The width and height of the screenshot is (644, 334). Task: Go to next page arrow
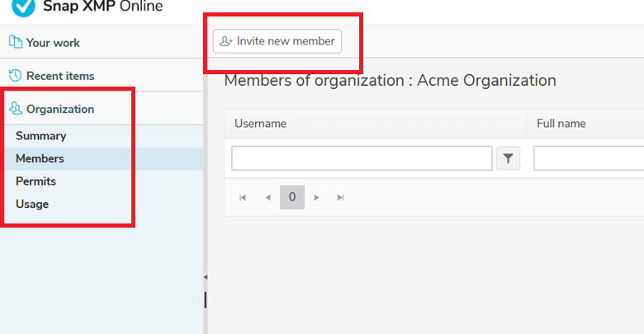click(x=316, y=198)
